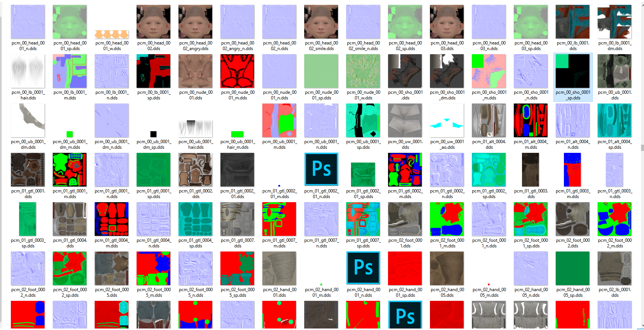Viewport: 644px width, 330px height.
Task: Select the pcm_00_sho_0001_sp.dds highlighted file
Action: (x=573, y=71)
